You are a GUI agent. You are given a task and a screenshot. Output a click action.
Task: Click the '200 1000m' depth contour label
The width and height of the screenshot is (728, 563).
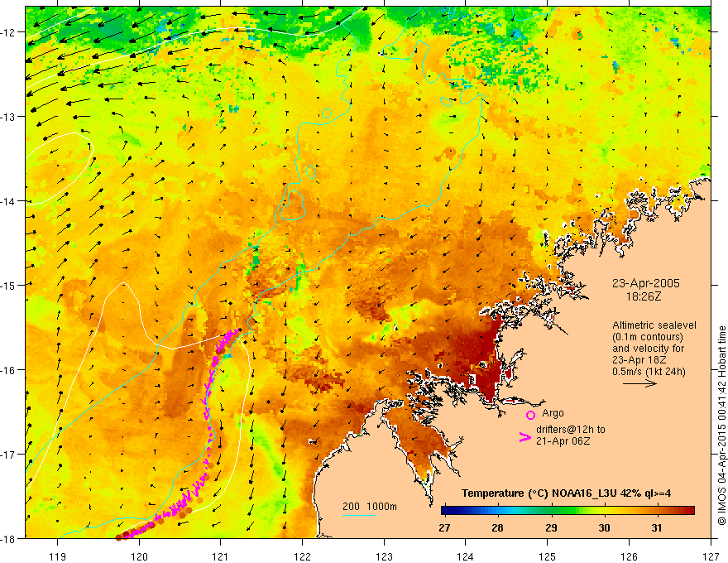(x=370, y=507)
